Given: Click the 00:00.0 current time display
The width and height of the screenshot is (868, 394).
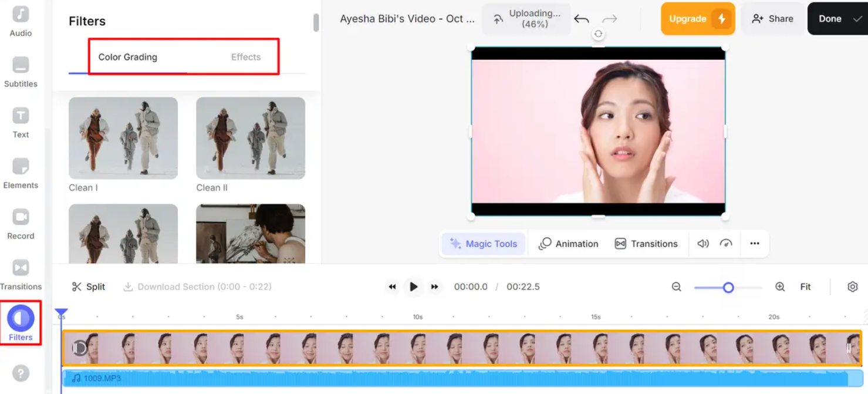Looking at the screenshot, I should pos(471,287).
